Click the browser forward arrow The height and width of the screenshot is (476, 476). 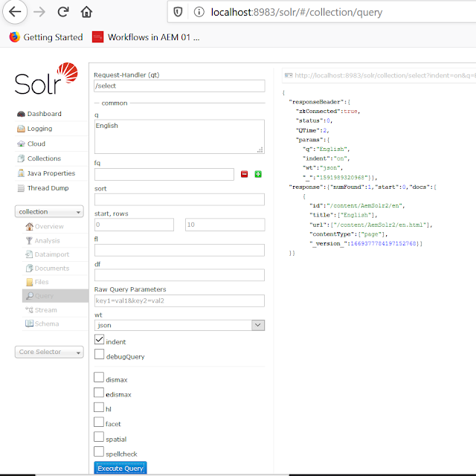click(39, 12)
